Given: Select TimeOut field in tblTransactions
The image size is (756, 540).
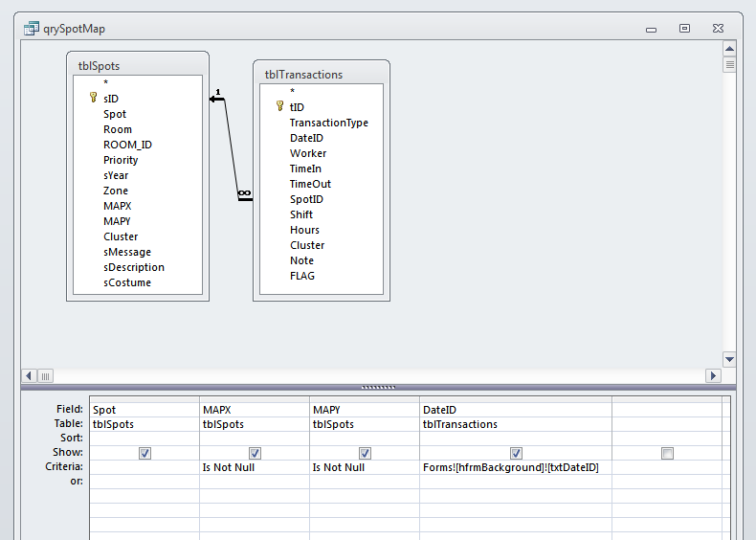Looking at the screenshot, I should [x=310, y=184].
